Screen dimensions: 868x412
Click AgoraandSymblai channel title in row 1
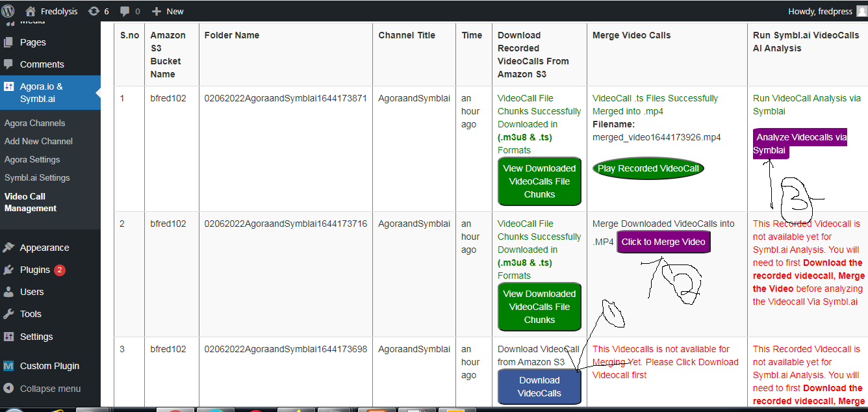point(414,98)
